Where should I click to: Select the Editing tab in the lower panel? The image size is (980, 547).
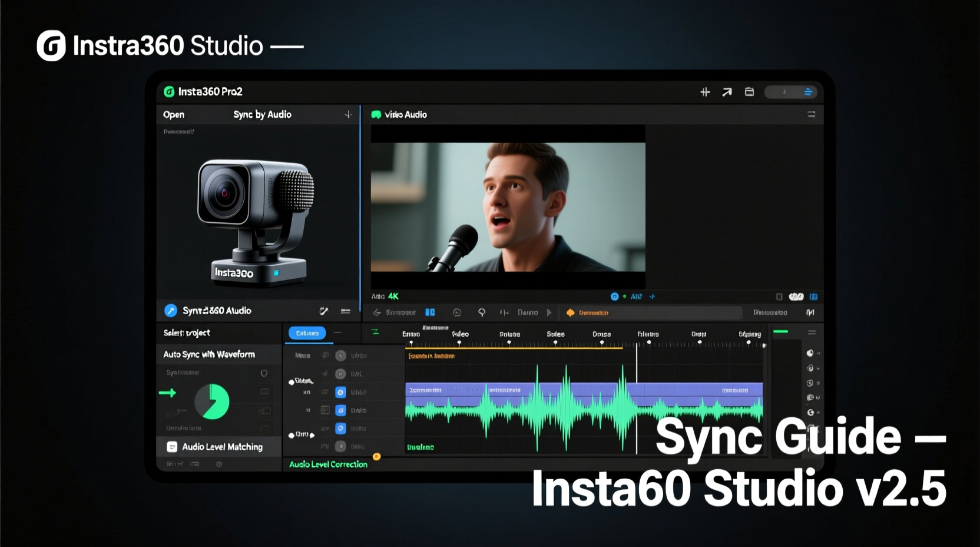(307, 332)
